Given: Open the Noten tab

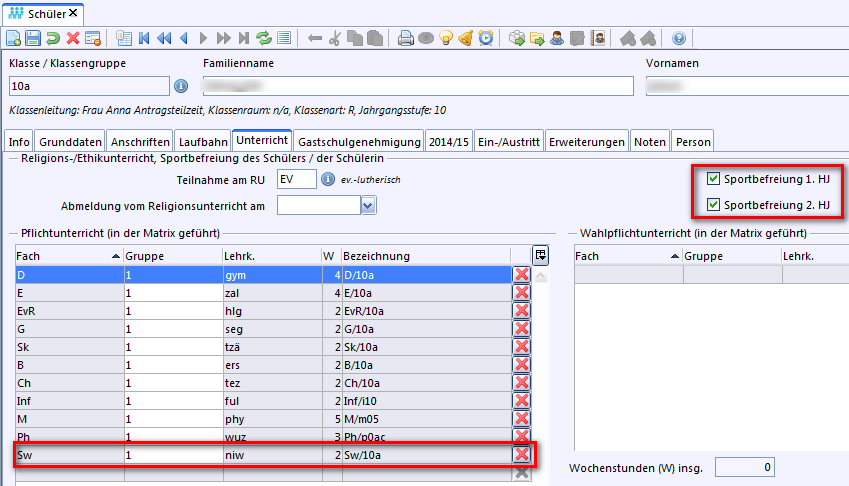Looking at the screenshot, I should point(650,142).
